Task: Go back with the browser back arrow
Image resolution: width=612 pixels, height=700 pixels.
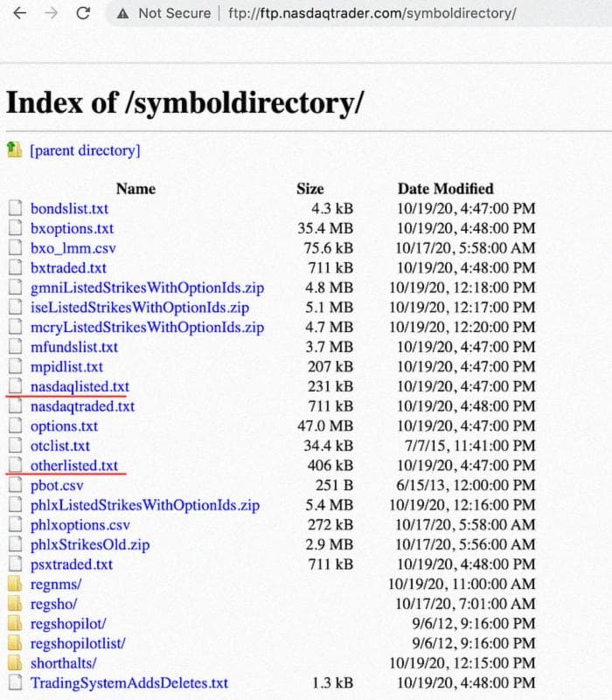Action: tap(19, 13)
